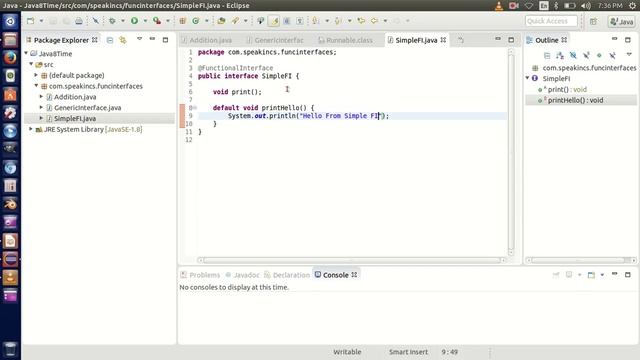The image size is (640, 360).
Task: Open Package Explorer View Menu triangle
Action: click(x=139, y=39)
